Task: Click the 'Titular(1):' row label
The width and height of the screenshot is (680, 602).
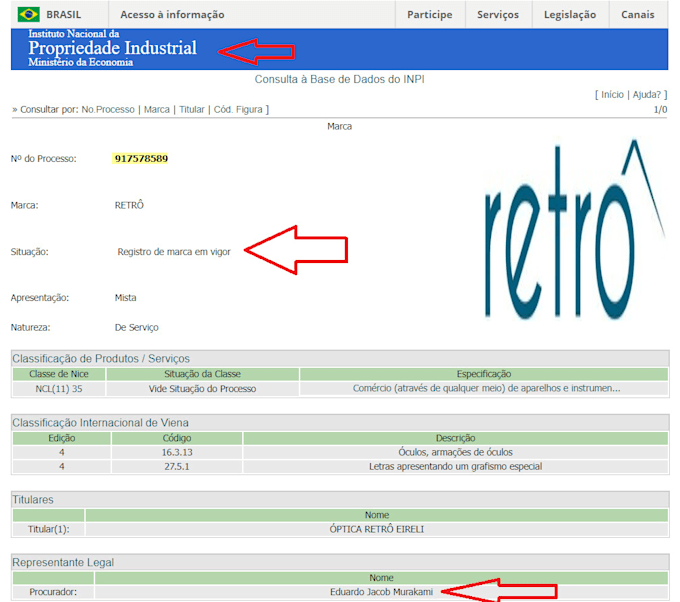Action: (x=49, y=530)
